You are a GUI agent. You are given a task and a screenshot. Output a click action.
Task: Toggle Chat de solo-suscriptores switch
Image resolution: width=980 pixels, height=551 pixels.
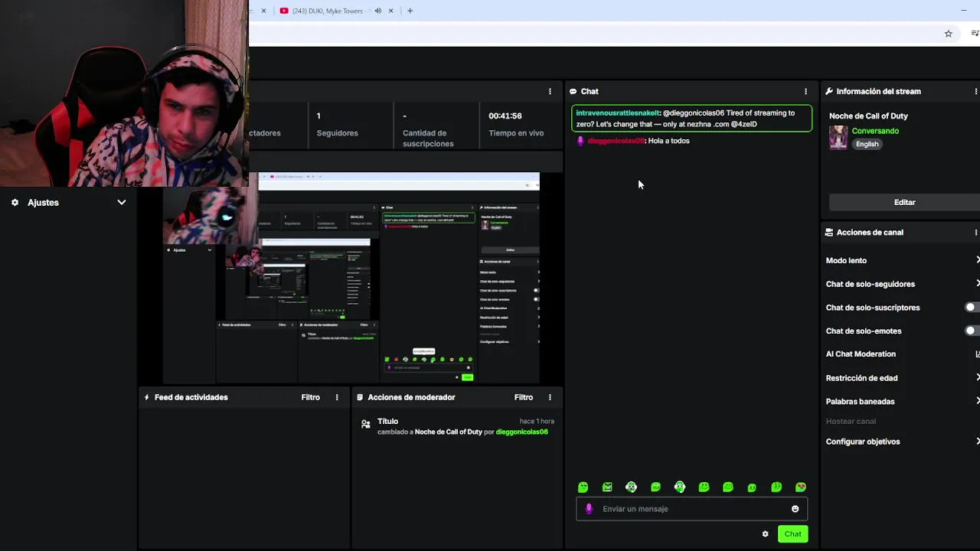[972, 308]
